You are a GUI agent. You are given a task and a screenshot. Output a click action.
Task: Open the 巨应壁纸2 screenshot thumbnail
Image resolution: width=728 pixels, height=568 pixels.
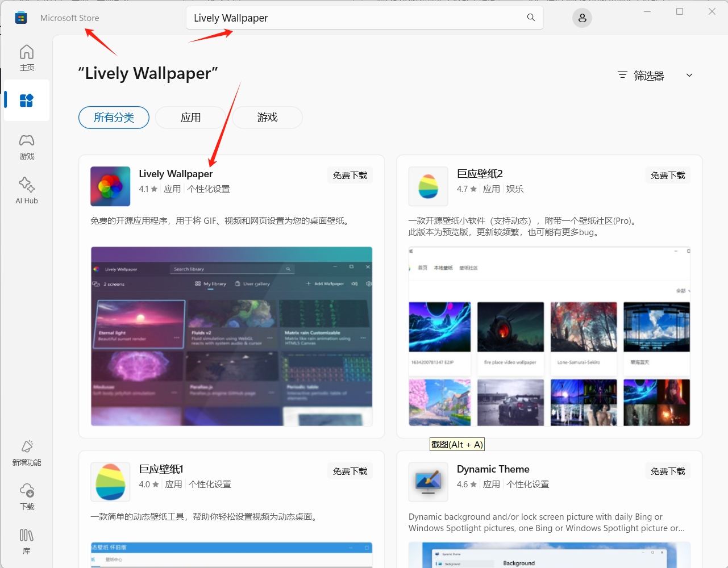550,336
